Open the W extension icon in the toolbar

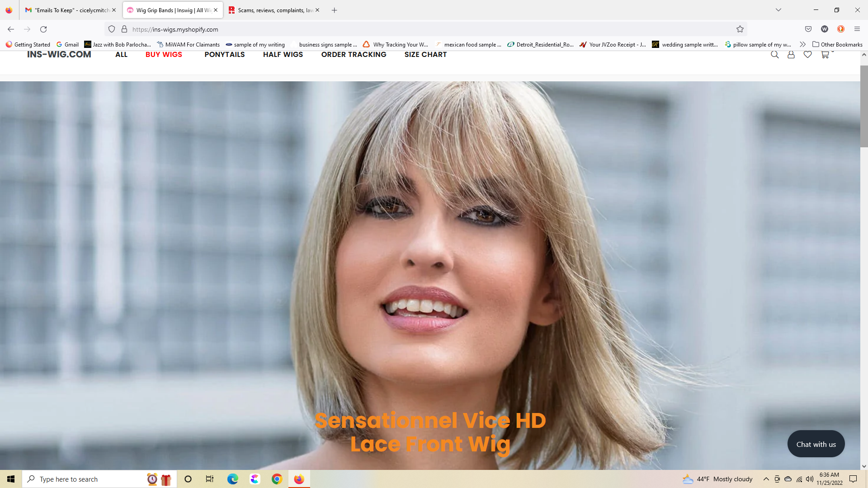(825, 29)
